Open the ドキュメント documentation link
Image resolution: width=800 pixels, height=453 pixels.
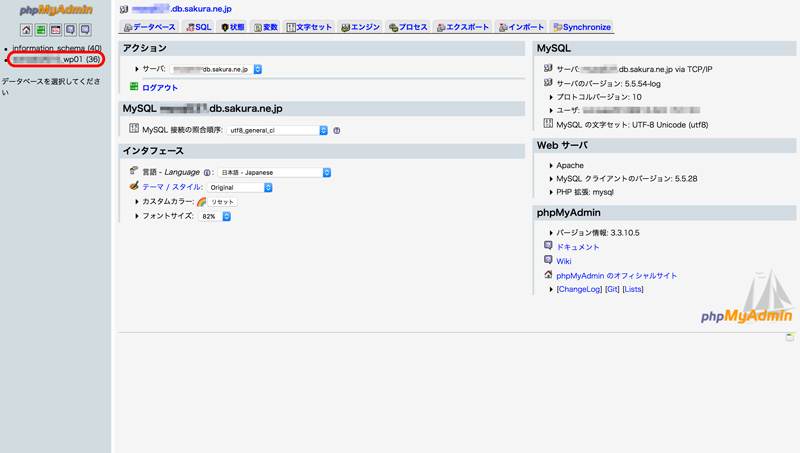click(578, 247)
